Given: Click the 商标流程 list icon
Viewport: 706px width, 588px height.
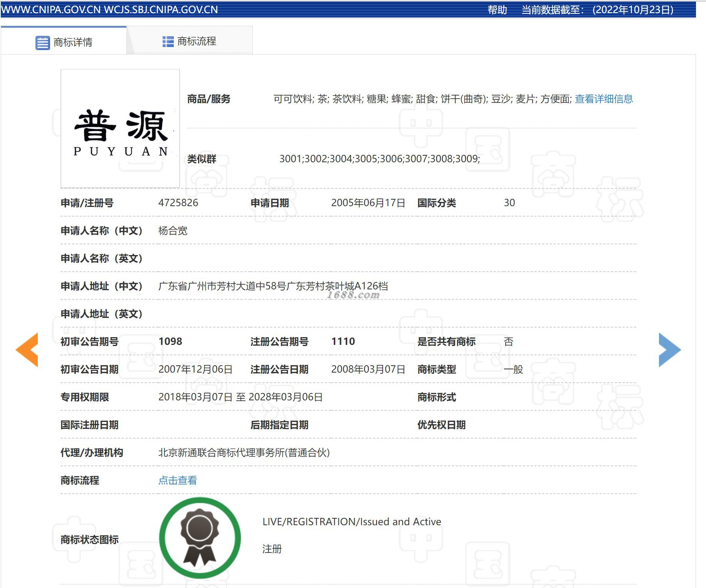Looking at the screenshot, I should pos(168,41).
